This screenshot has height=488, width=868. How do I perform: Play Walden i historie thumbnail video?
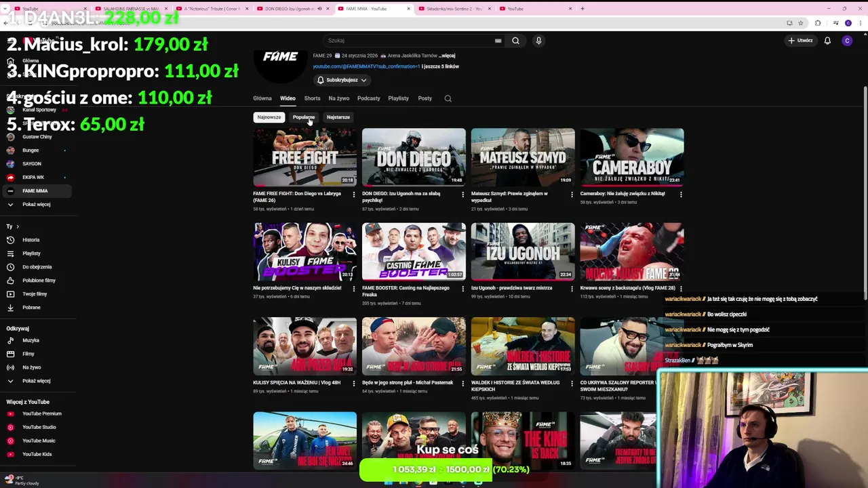[x=523, y=346]
